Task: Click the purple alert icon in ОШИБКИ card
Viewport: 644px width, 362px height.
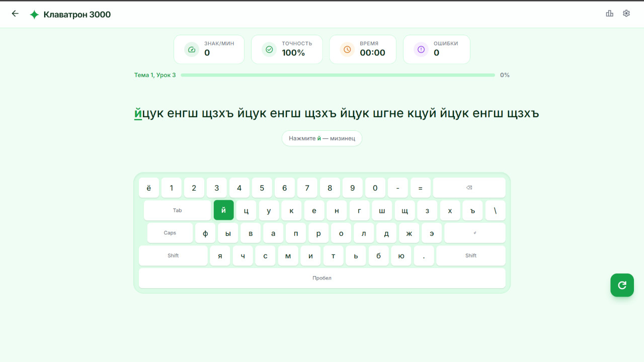Action: tap(420, 49)
